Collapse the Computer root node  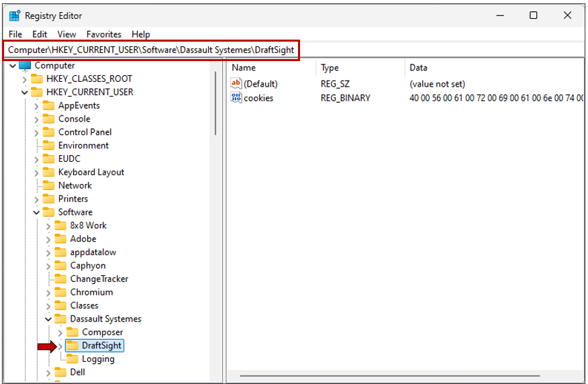(13, 66)
